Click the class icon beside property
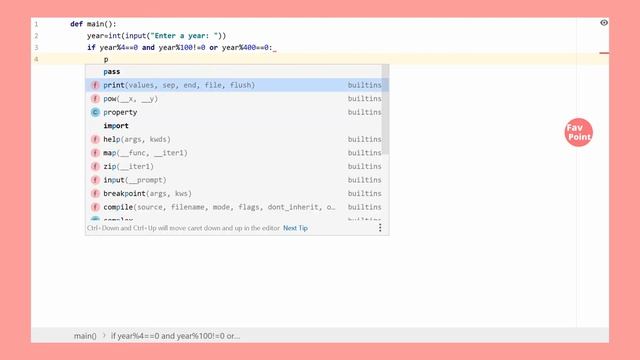 (95, 112)
